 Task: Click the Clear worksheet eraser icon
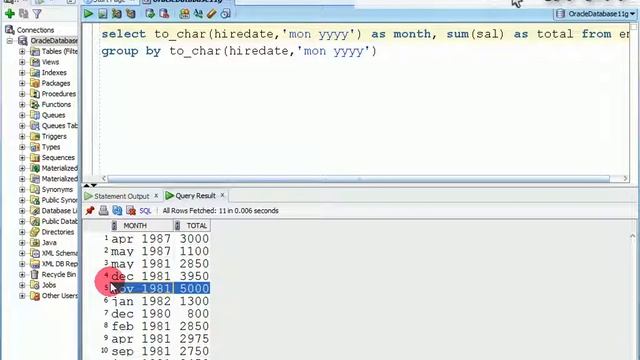point(211,14)
